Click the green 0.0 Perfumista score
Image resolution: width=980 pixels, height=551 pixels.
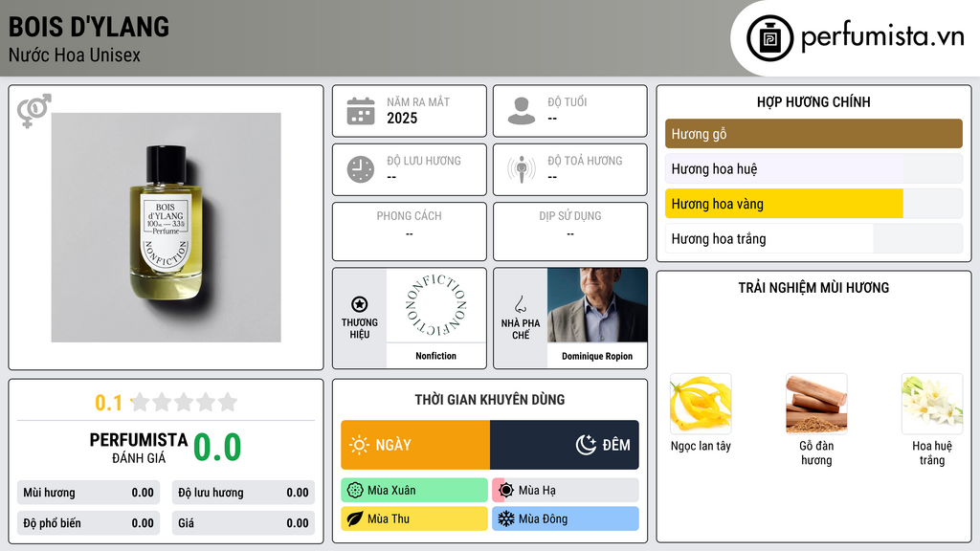(217, 448)
